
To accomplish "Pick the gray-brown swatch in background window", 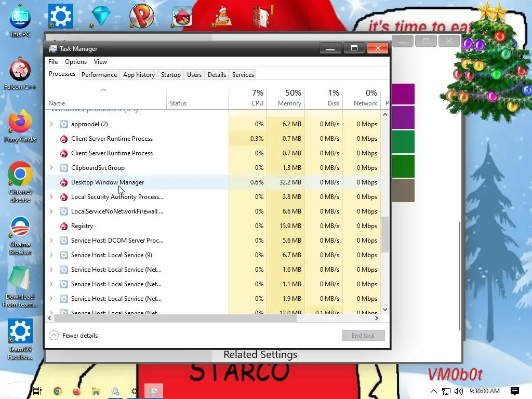I will tap(403, 191).
